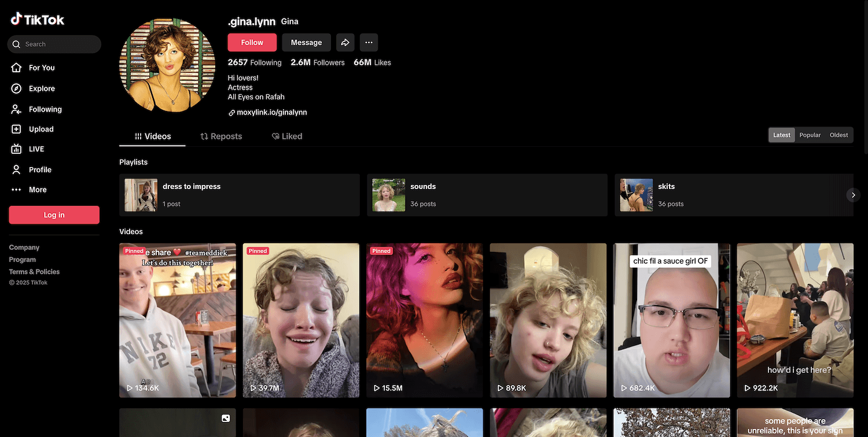Image resolution: width=868 pixels, height=437 pixels.
Task: Sort videos by Oldest
Action: point(838,135)
